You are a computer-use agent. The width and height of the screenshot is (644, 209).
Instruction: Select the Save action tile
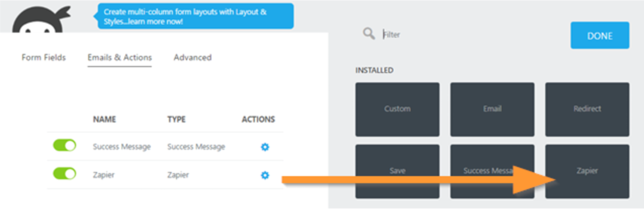point(397,171)
